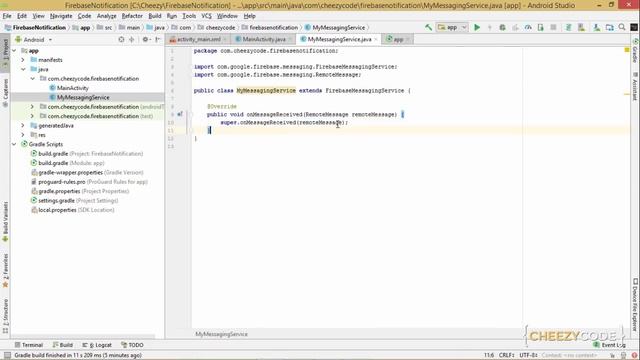This screenshot has height=360, width=640.
Task: Click the Make Project hammer icon
Action: coord(428,27)
